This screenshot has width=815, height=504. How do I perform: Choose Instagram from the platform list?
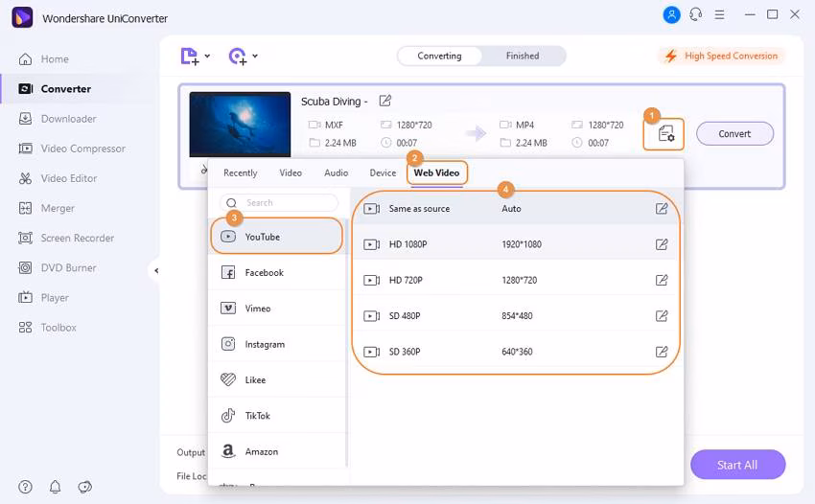click(277, 344)
